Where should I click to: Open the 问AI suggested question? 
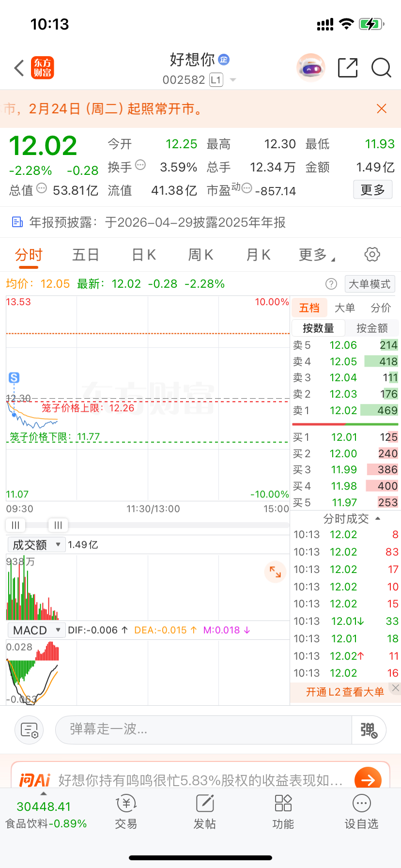coord(200,780)
